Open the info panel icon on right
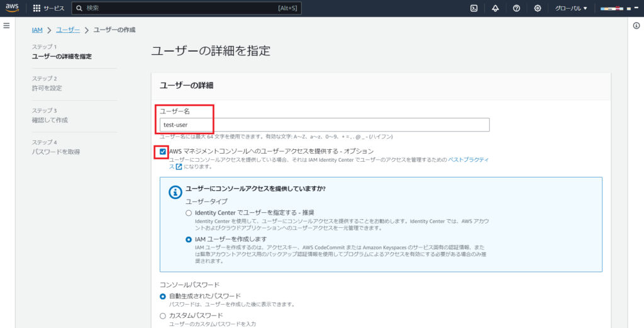The image size is (644, 328). (636, 25)
